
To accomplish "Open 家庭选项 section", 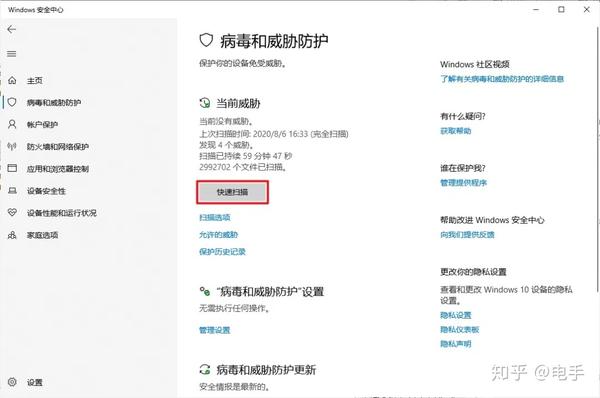I will click(42, 235).
